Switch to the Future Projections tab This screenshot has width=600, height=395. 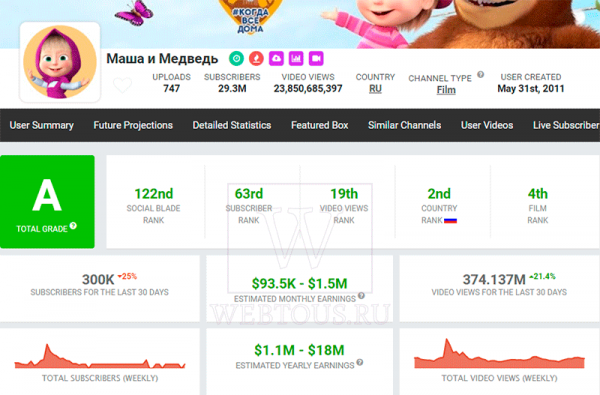[133, 125]
